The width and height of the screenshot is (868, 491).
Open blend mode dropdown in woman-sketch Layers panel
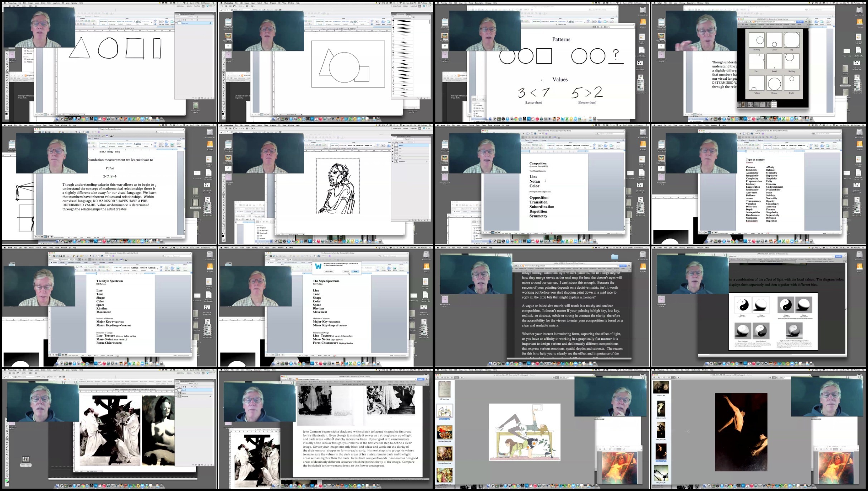[398, 139]
